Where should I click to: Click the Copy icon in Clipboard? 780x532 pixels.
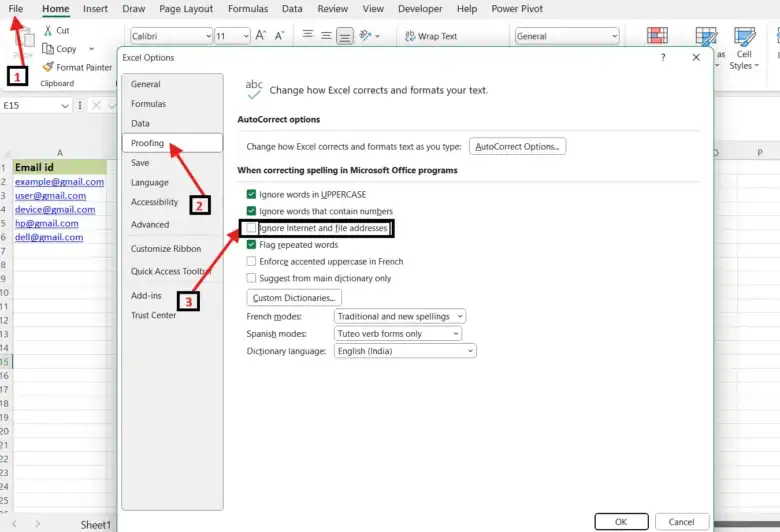(48, 49)
